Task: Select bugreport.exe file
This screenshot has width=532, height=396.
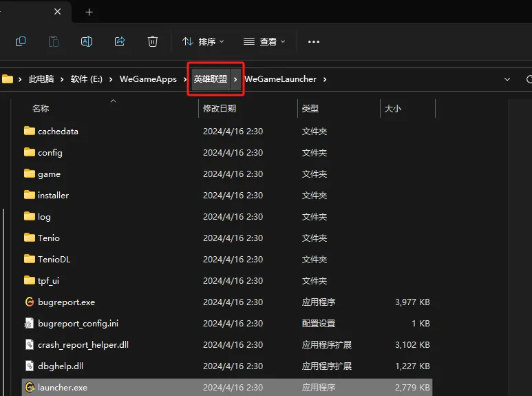Action: click(x=227, y=302)
